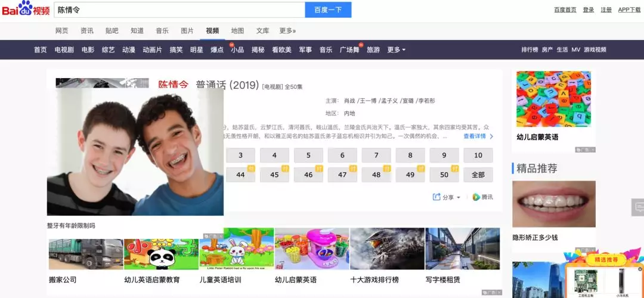Click the 陈情令 search input field
The width and height of the screenshot is (644, 298).
[x=179, y=10]
